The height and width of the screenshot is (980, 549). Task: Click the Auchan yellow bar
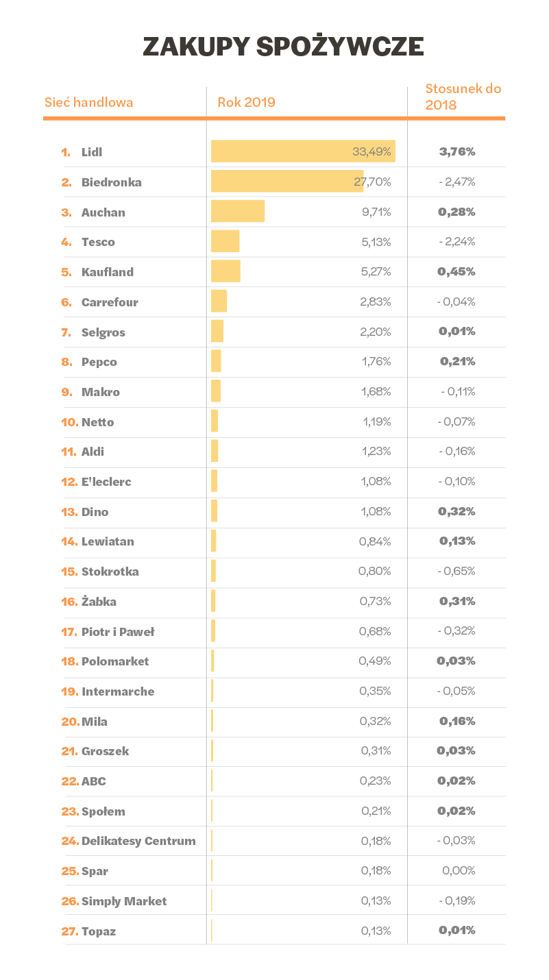coord(237,212)
